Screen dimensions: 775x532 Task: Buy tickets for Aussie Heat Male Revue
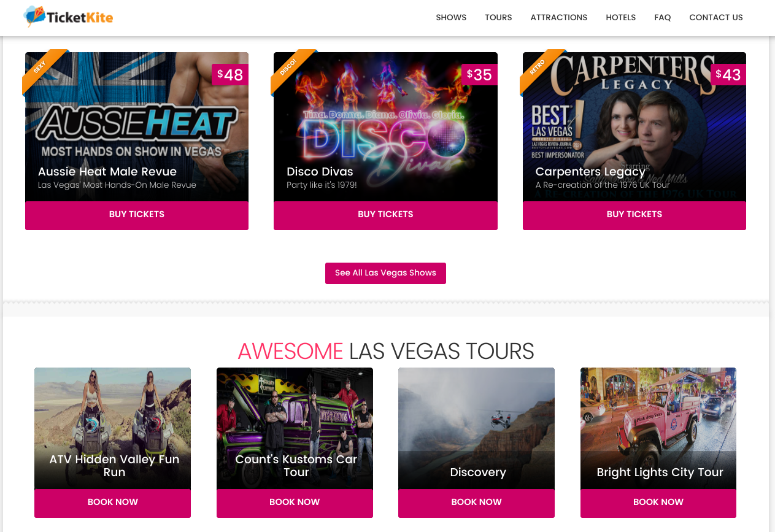tap(137, 215)
